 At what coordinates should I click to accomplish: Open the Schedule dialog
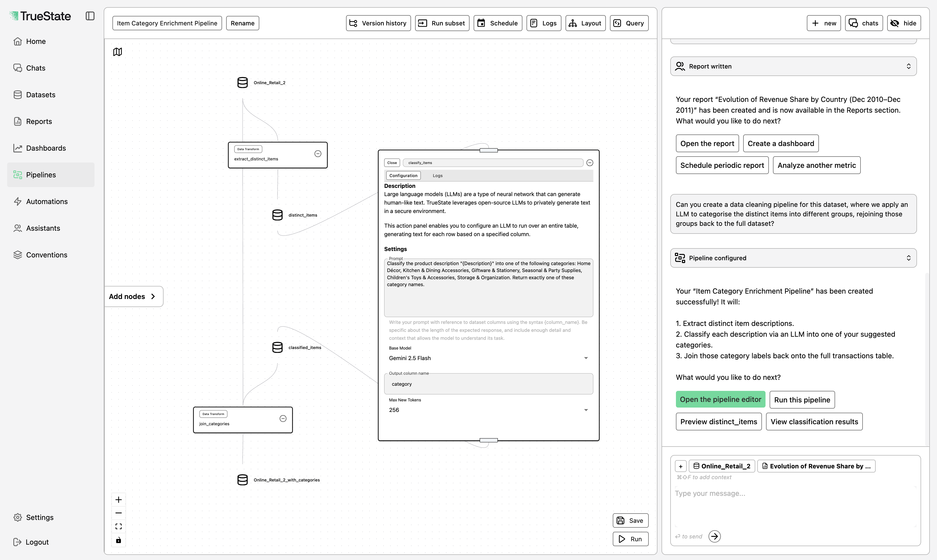(x=498, y=23)
